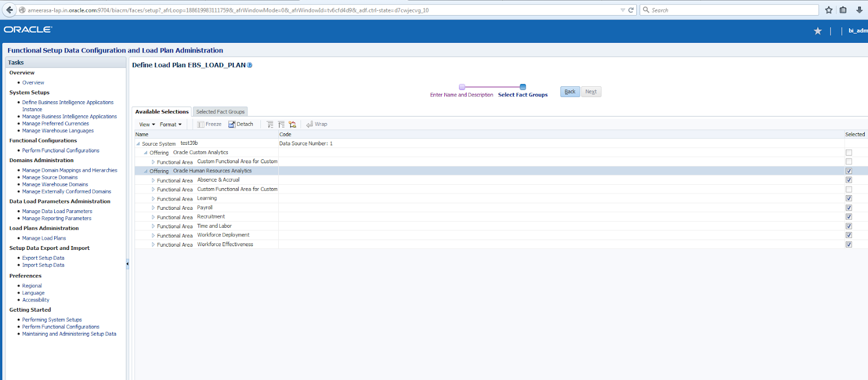
Task: Click the Detach table toolbar button
Action: (241, 124)
